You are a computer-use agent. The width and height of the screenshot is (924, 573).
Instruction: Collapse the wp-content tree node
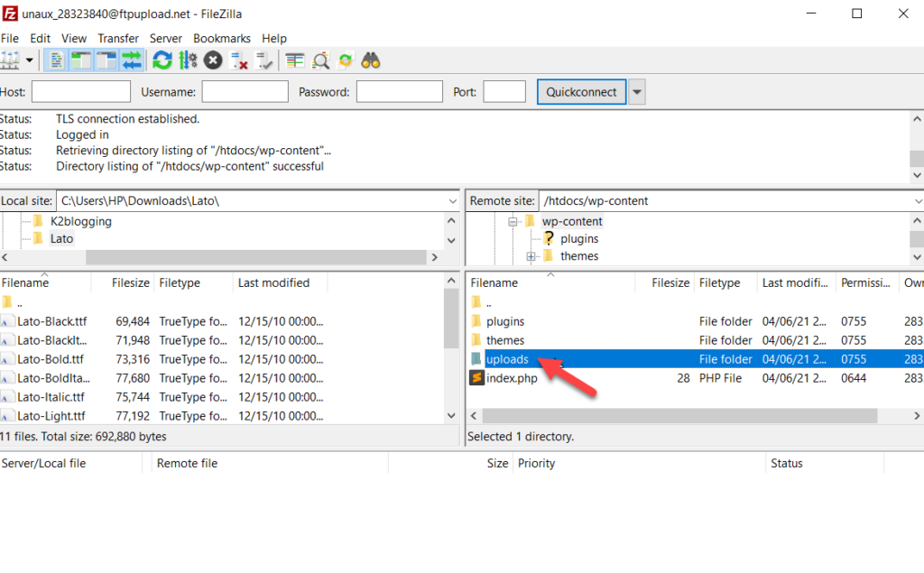513,222
